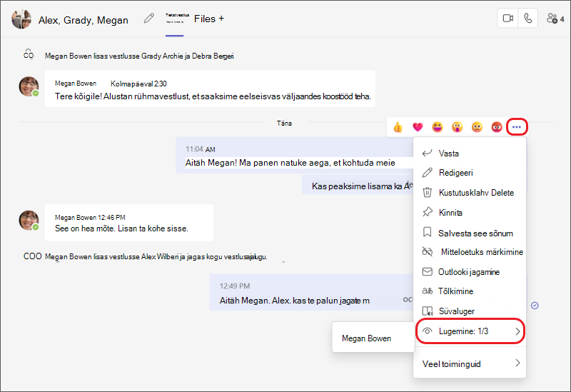Open the more options three-dot button
The height and width of the screenshot is (392, 571).
(x=517, y=127)
